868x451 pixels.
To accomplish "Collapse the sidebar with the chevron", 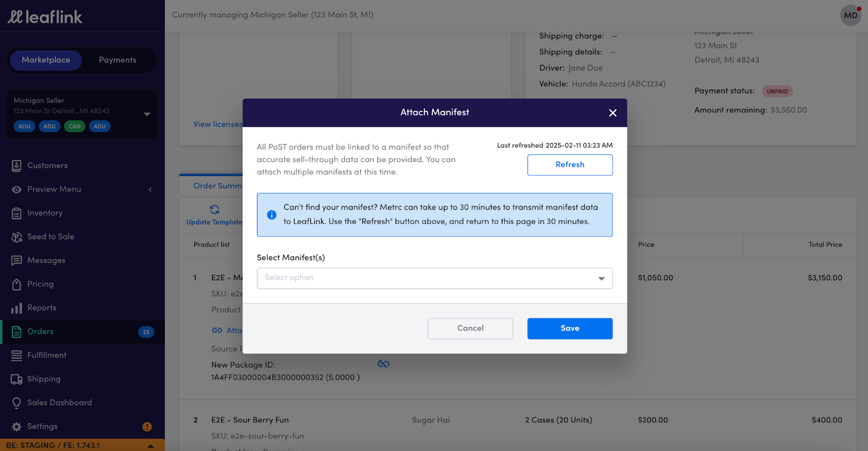I will click(150, 189).
